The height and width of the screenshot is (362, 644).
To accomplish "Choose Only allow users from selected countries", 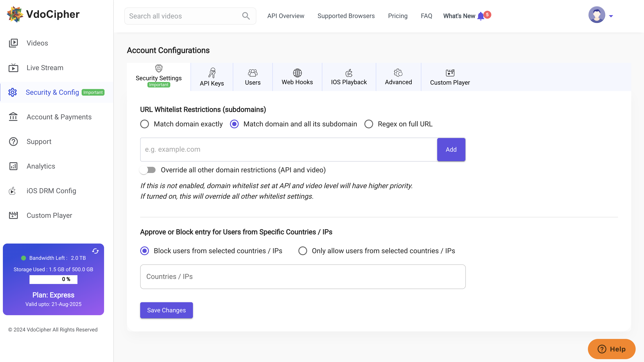I will point(303,251).
